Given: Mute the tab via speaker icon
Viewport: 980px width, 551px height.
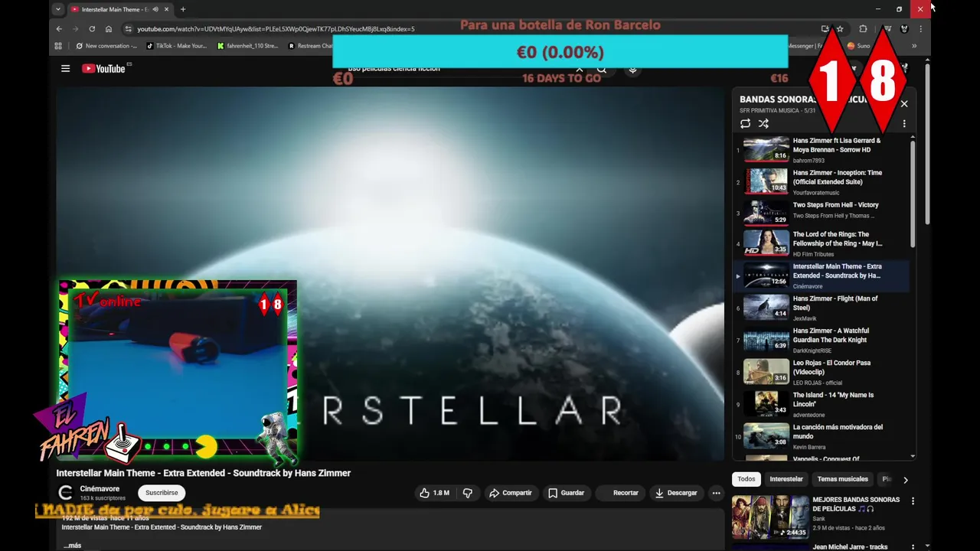Looking at the screenshot, I should coord(155,9).
